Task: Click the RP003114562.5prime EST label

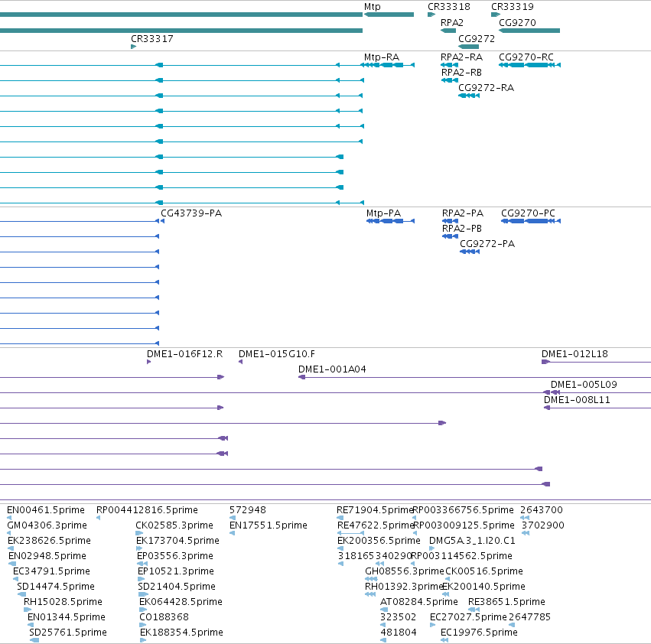Action: tap(462, 556)
